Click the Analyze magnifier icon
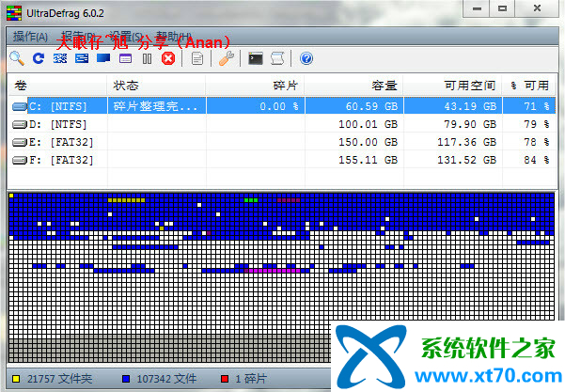The image size is (565, 392). pyautogui.click(x=17, y=58)
